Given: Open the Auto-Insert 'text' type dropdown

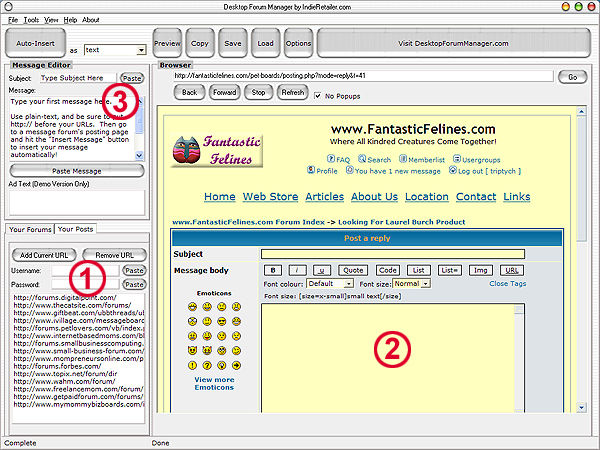Looking at the screenshot, I should coord(141,50).
